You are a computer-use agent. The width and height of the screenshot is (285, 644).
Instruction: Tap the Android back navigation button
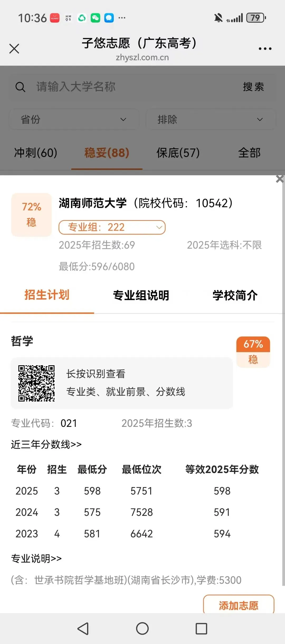83,629
